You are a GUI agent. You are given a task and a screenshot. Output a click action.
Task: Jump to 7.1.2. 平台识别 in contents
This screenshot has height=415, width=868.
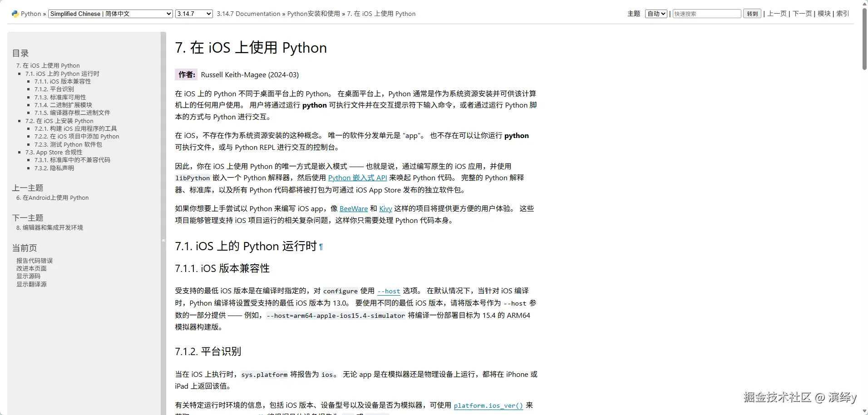click(54, 89)
